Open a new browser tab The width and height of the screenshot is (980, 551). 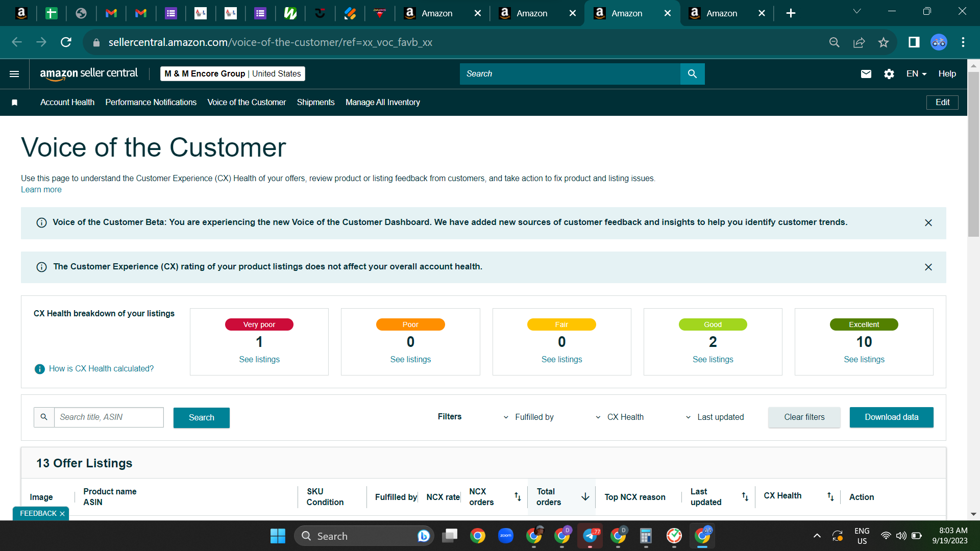click(791, 13)
